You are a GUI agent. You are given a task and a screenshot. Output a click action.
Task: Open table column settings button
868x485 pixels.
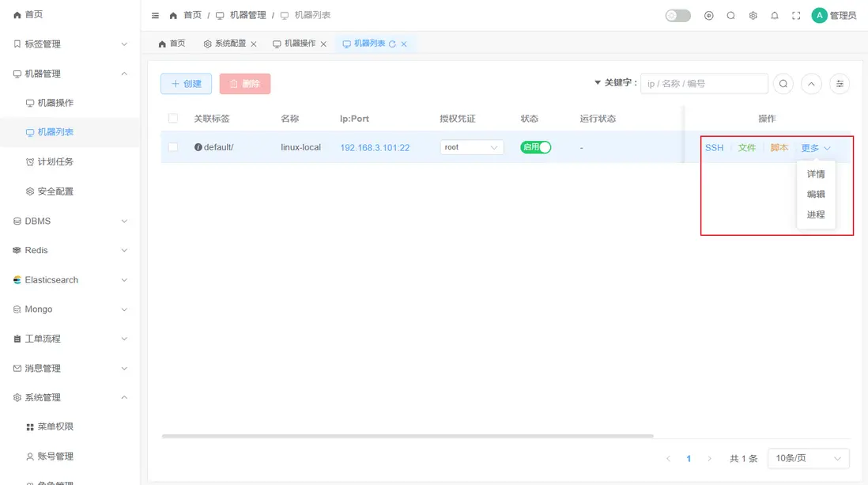pyautogui.click(x=840, y=84)
